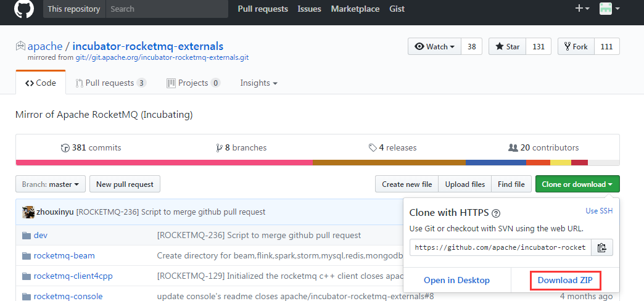Select the rocketmq-client4cpp folder icon
644x301 pixels.
click(x=27, y=276)
